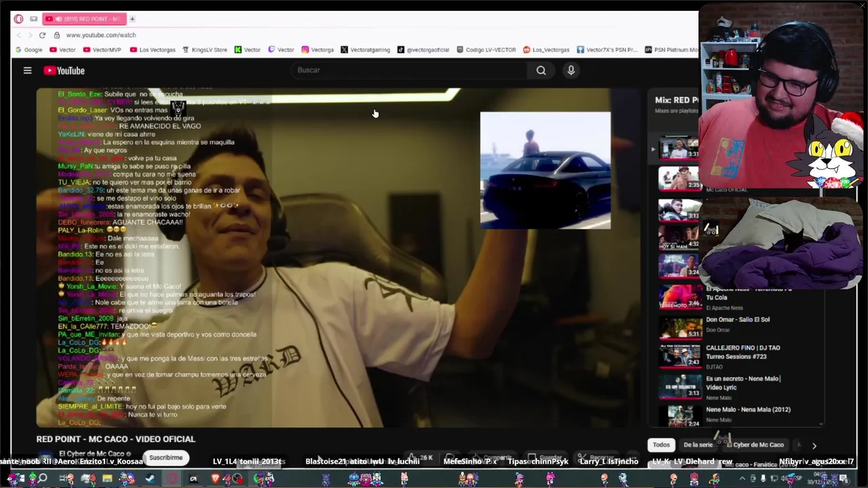Click the DJTAO channel name in playlist
The image size is (868, 488).
point(715,367)
